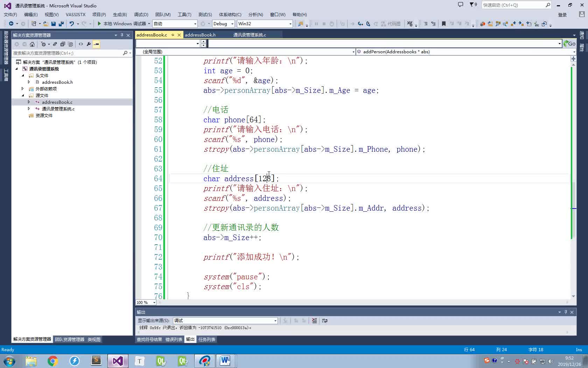
Task: Click the comment/uncomment selection icon
Action: 410,23
